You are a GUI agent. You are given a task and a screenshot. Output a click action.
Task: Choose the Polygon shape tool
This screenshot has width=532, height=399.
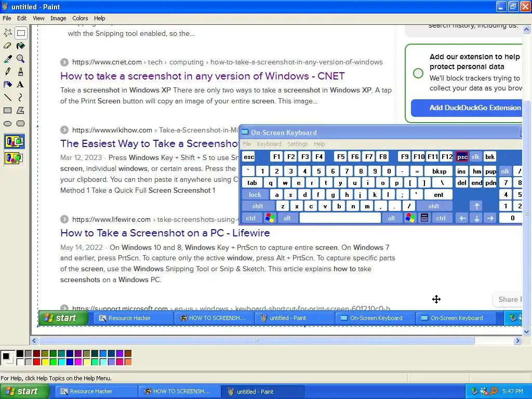[x=21, y=110]
